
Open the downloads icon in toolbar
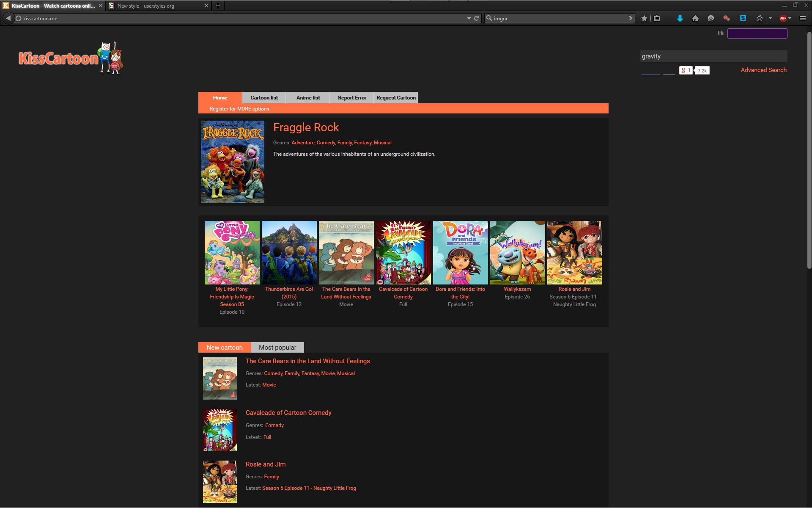pyautogui.click(x=680, y=18)
